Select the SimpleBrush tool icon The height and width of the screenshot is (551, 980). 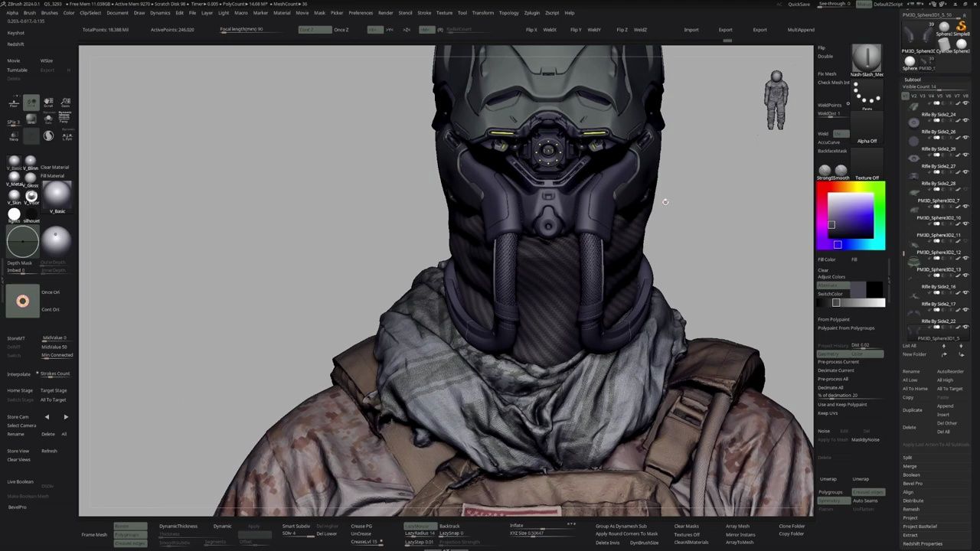click(x=962, y=27)
